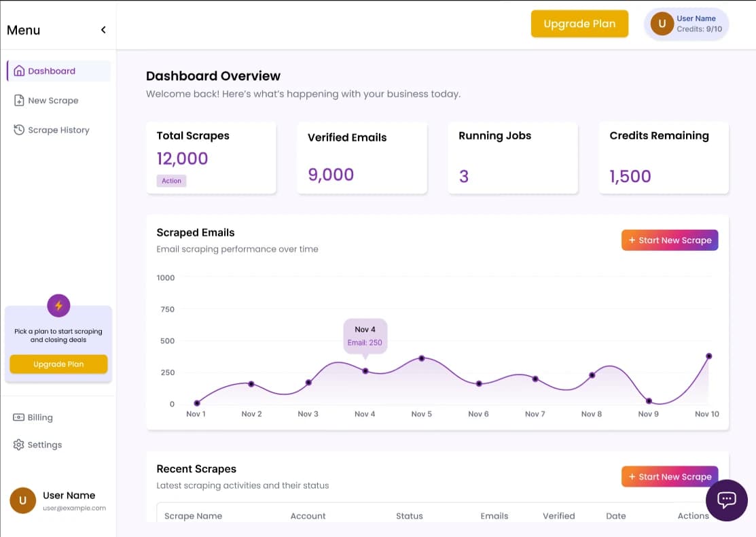The width and height of the screenshot is (756, 537).
Task: Click the Scrape History clock icon
Action: 19,130
